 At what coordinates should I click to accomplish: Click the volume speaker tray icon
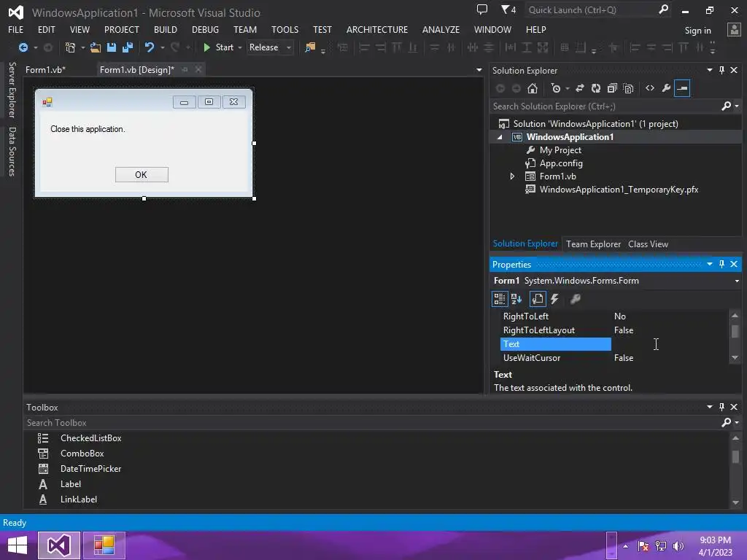click(x=678, y=546)
